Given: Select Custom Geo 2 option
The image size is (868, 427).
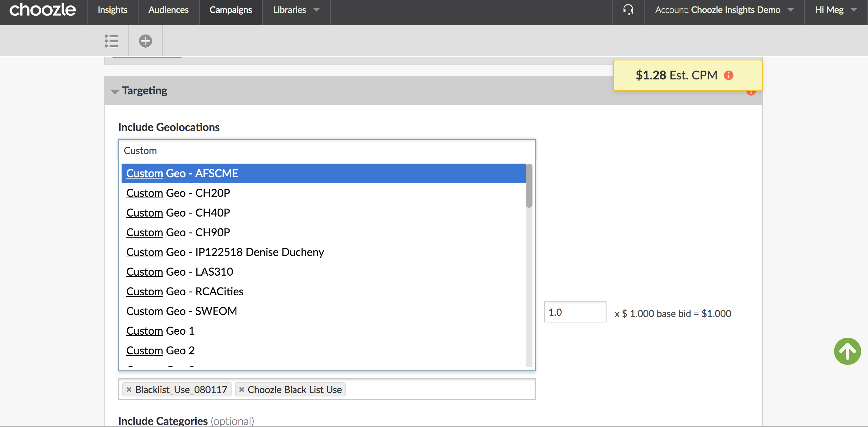Looking at the screenshot, I should (323, 351).
